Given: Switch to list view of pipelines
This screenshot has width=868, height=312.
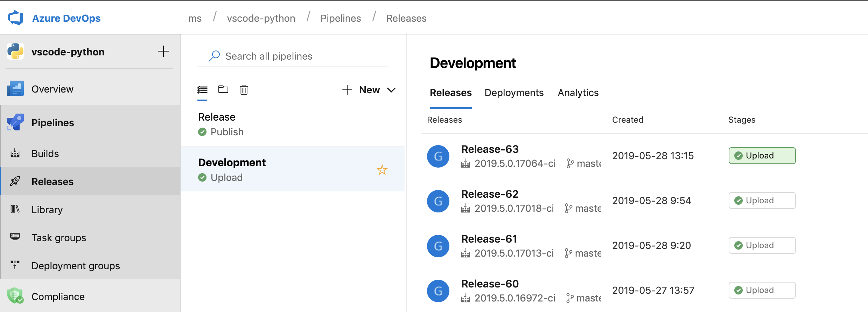Looking at the screenshot, I should 202,90.
